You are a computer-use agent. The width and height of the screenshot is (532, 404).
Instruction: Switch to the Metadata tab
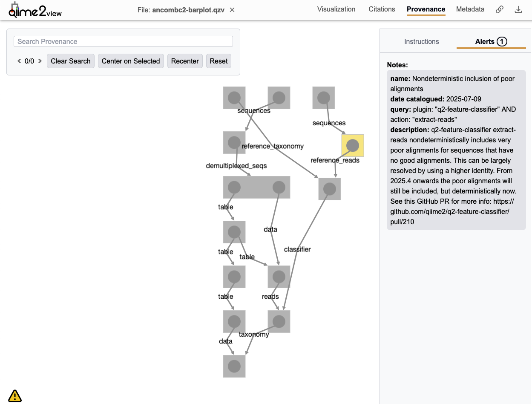click(470, 9)
